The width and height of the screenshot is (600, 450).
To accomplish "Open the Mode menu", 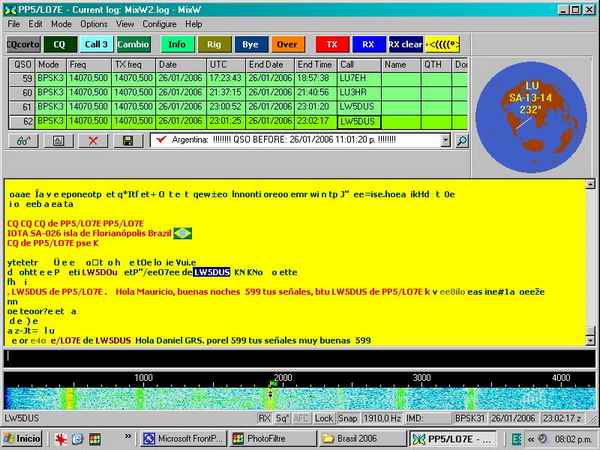I will pos(61,23).
